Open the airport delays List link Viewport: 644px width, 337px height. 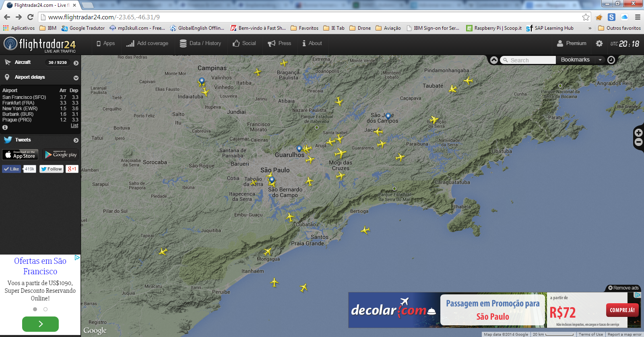[x=74, y=125]
